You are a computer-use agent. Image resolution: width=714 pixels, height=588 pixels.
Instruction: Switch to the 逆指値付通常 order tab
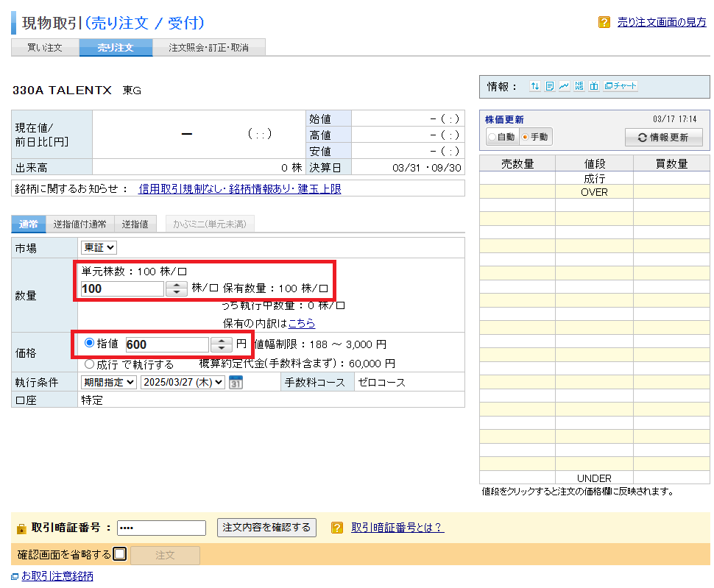[x=79, y=224]
